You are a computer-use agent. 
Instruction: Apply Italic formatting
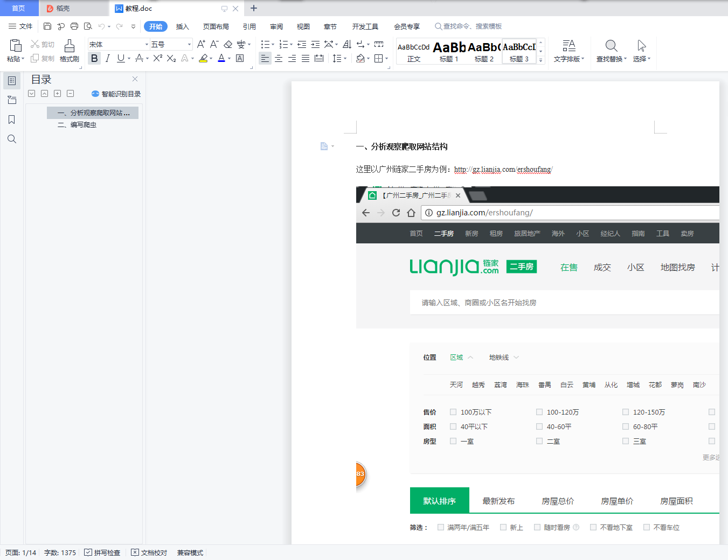[108, 58]
